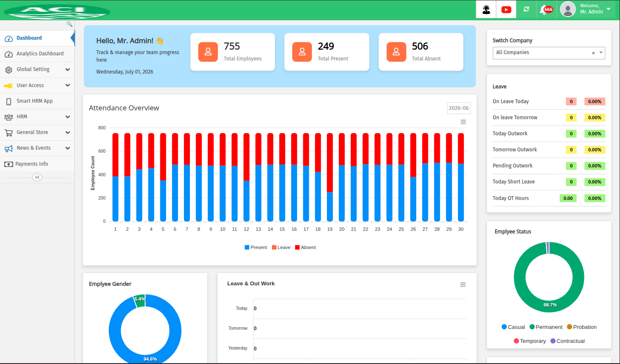
Task: Click the Switch Company select field
Action: point(549,53)
